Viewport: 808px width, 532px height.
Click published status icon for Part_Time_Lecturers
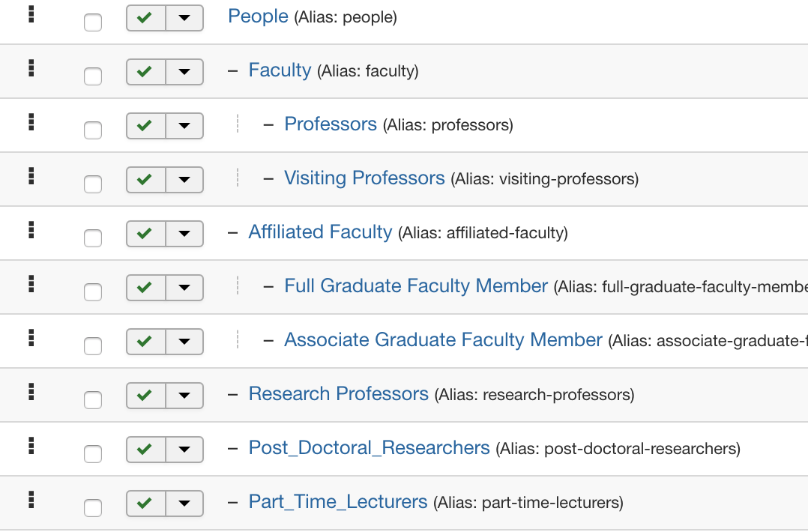[145, 504]
